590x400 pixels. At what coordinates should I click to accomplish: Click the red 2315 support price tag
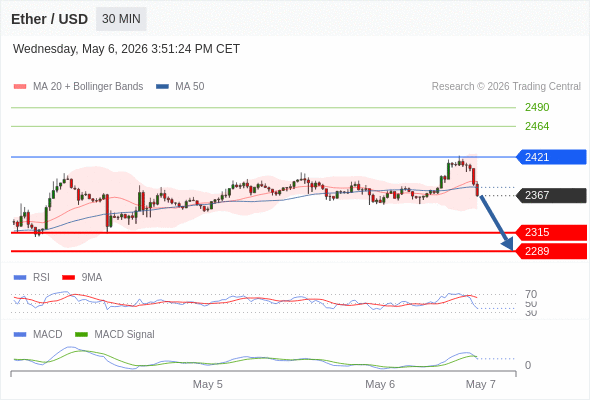coord(551,233)
